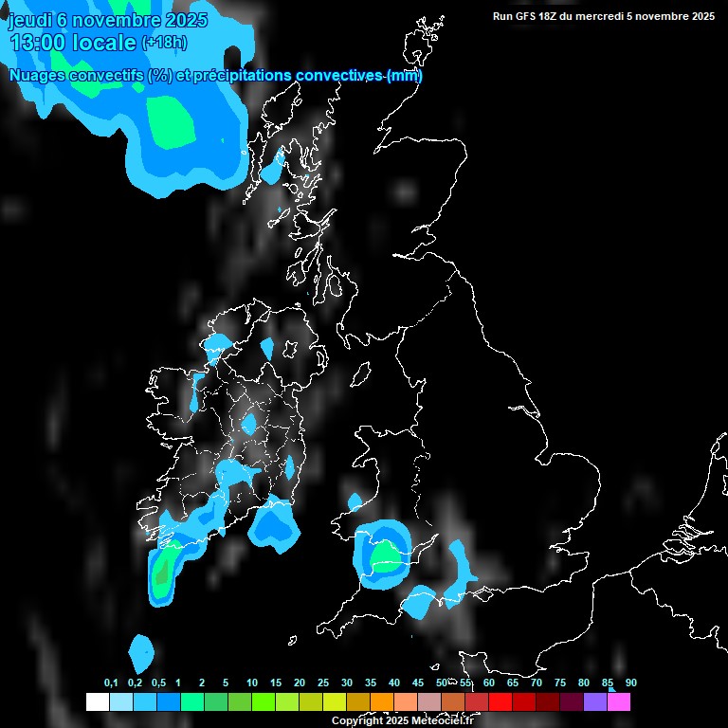Open the Copyright 2025 Meteociel.fr link
This screenshot has height=728, width=728.
(402, 721)
